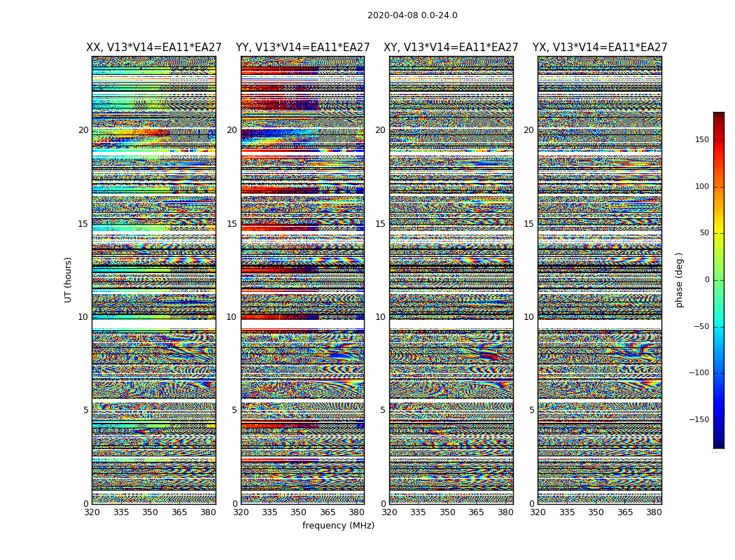This screenshot has width=735, height=560.
Task: Click the 'UT (hours)' axis label
Action: point(68,280)
